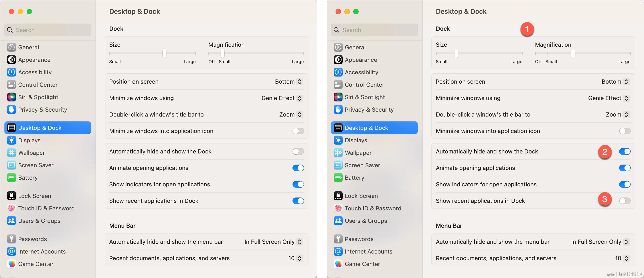Click Wallpaper icon in left window sidebar
644x278 pixels.
click(x=12, y=153)
